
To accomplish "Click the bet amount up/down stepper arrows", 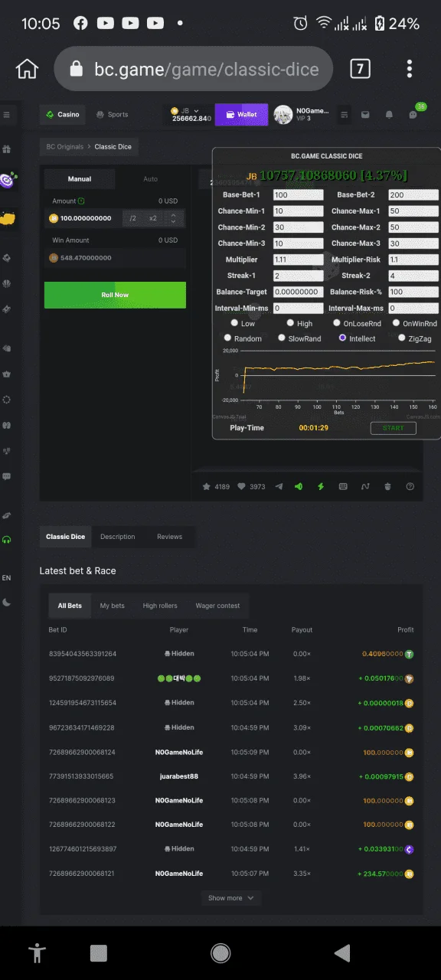I will coord(173,218).
